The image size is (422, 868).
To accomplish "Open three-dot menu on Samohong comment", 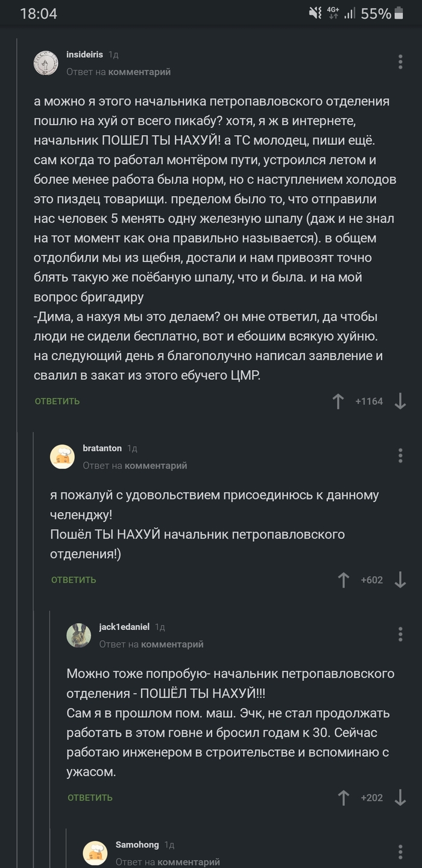I will tap(400, 852).
